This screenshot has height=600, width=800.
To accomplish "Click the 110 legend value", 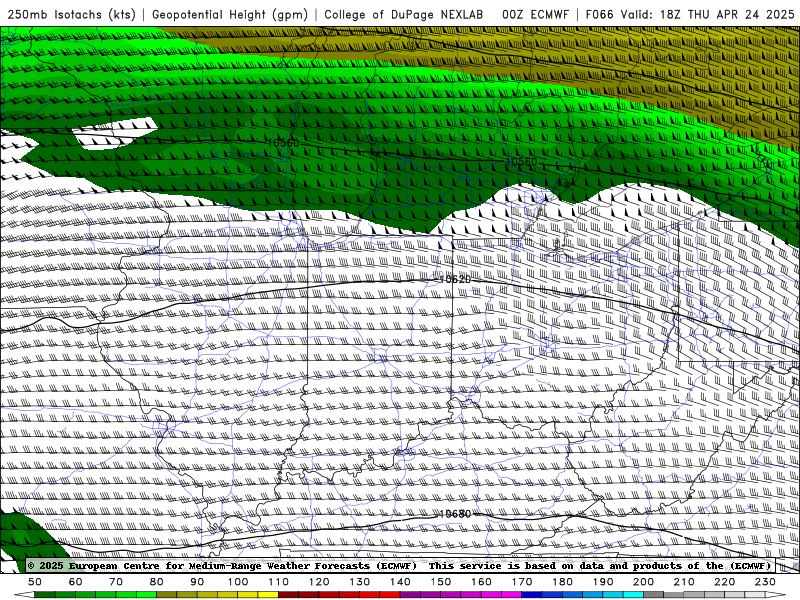I will click(279, 582).
